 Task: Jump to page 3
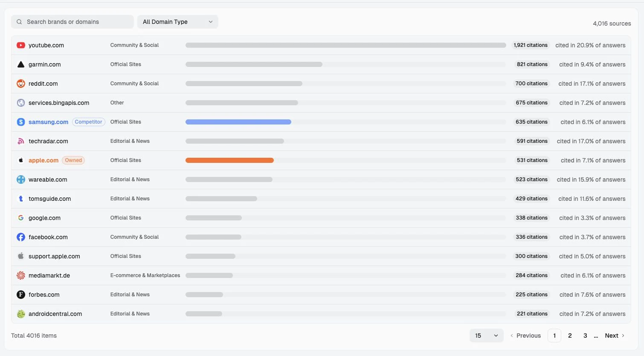(585, 336)
